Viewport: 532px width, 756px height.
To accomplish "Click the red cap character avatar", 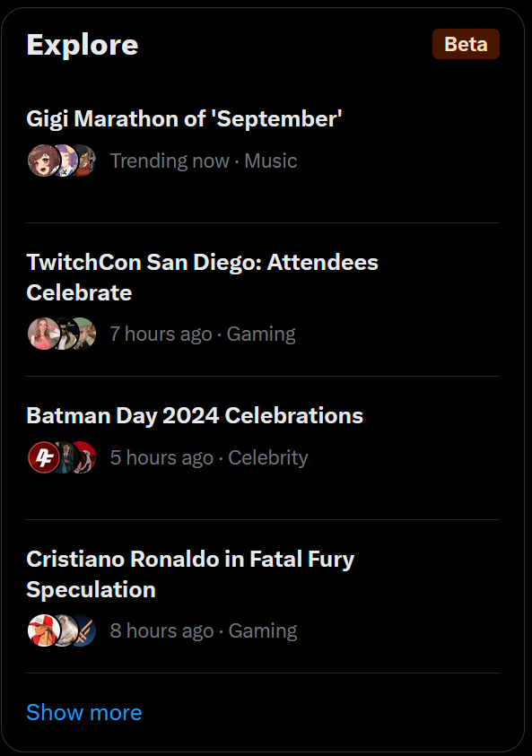I will [x=44, y=630].
